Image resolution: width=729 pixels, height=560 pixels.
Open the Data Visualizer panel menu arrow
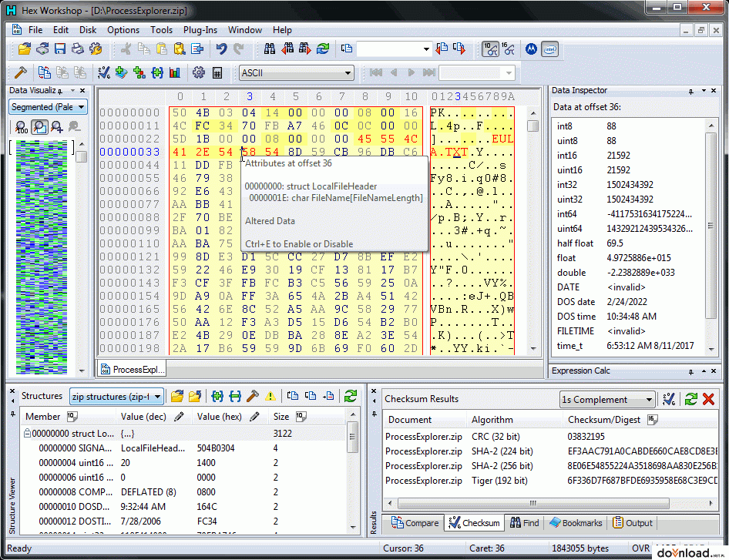click(72, 91)
